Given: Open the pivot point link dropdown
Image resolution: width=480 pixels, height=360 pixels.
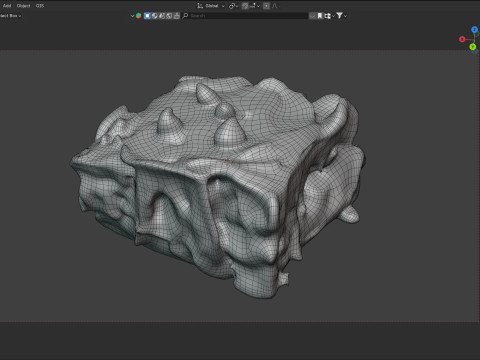Looking at the screenshot, I should 233,6.
